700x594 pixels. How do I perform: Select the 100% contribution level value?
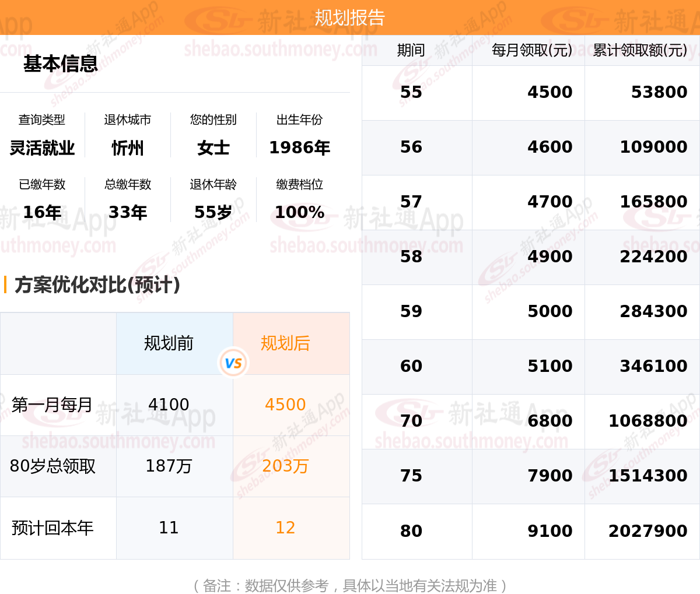pyautogui.click(x=299, y=212)
